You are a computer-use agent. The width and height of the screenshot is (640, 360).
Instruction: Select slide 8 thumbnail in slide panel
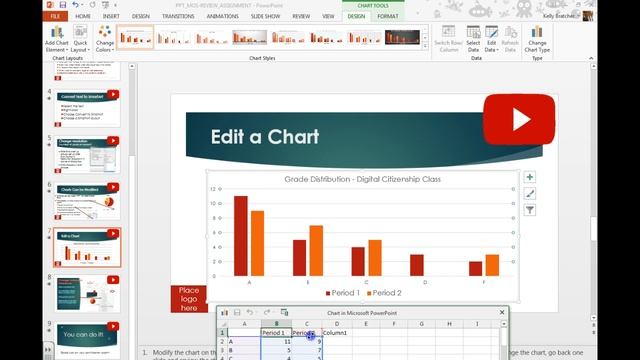click(x=87, y=293)
